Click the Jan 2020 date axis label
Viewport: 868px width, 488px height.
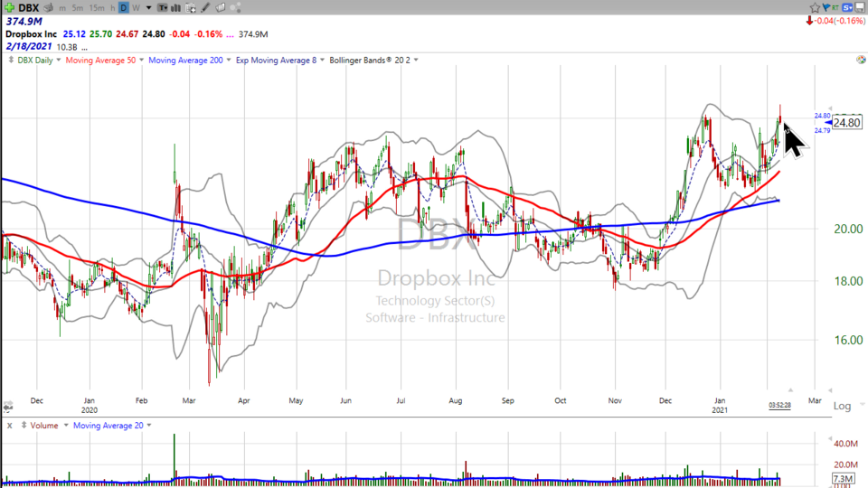(x=90, y=405)
